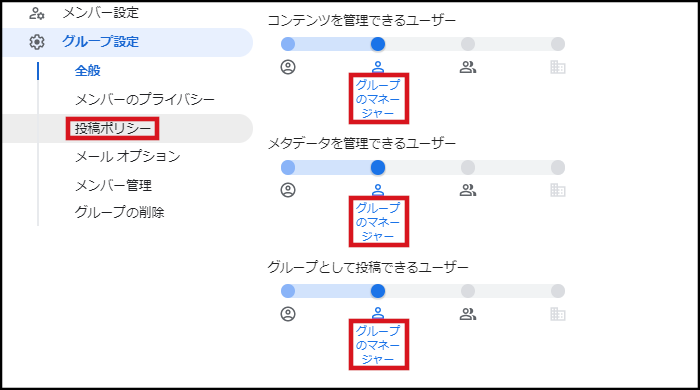Click グループのマネージャー label under メタデータ slider

tap(378, 222)
